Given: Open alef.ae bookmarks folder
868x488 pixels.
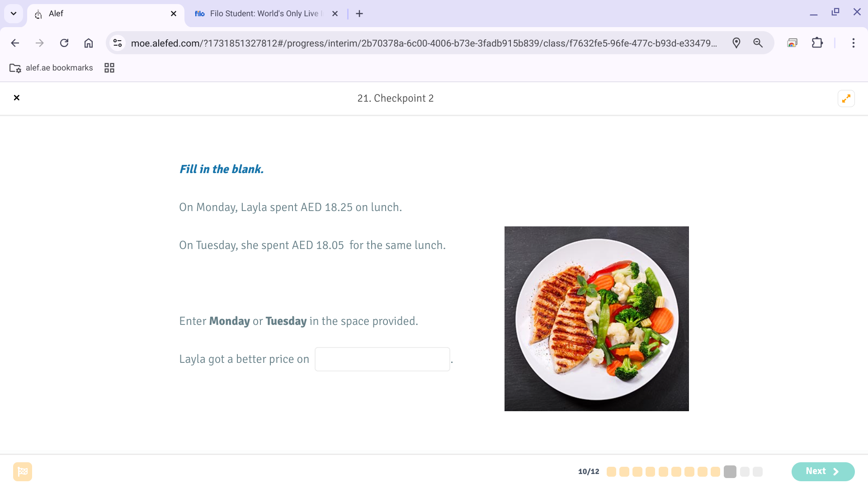Looking at the screenshot, I should click(51, 68).
